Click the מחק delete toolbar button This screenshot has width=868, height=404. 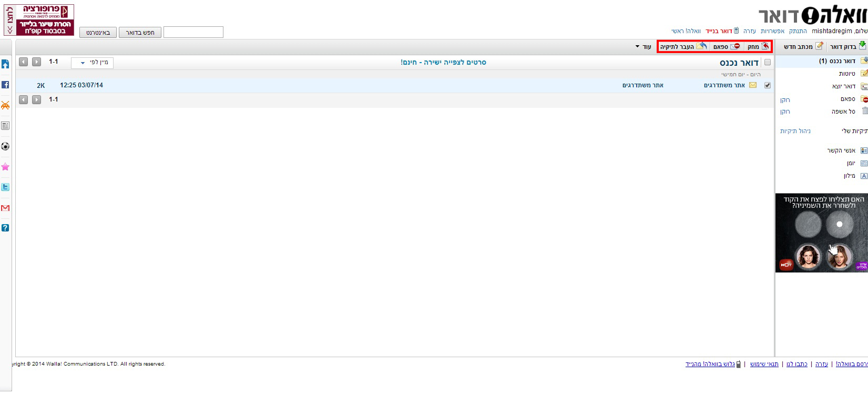[758, 47]
